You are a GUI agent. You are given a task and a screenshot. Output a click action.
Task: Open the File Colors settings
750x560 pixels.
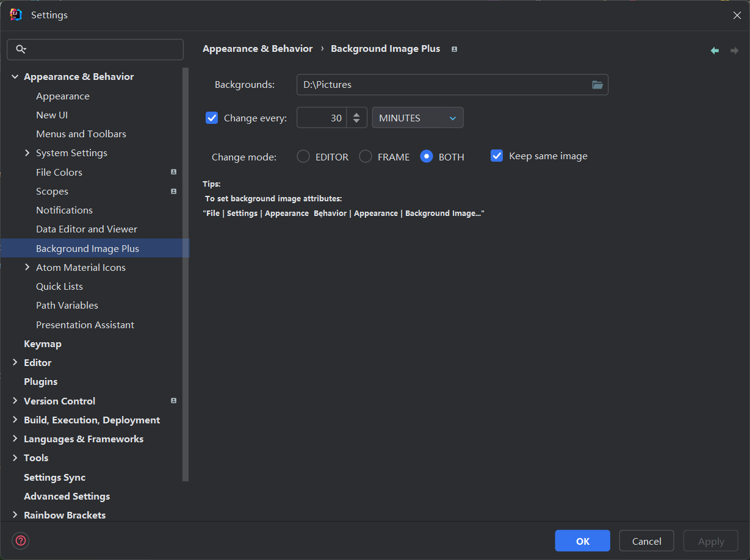[x=59, y=173]
